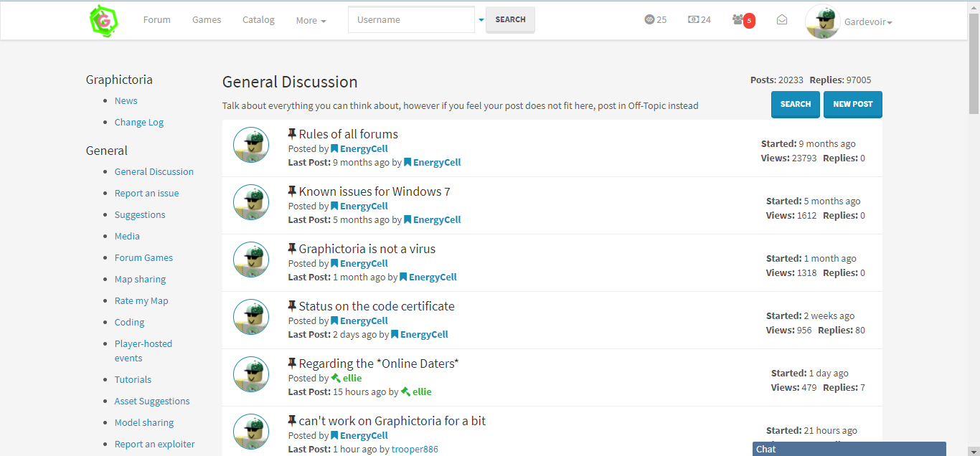Click the page vertical scrollbar thumb

(974, 63)
